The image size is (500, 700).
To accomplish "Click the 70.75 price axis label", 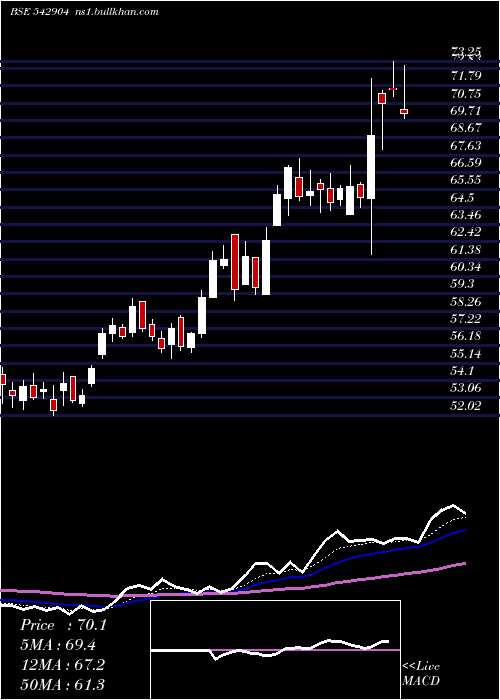I will coord(466,94).
